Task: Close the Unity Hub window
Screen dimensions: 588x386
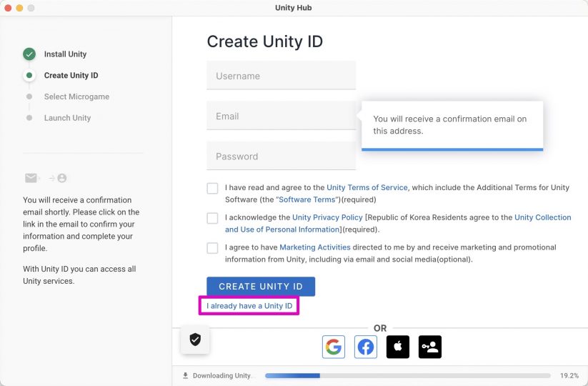Action: click(x=8, y=7)
